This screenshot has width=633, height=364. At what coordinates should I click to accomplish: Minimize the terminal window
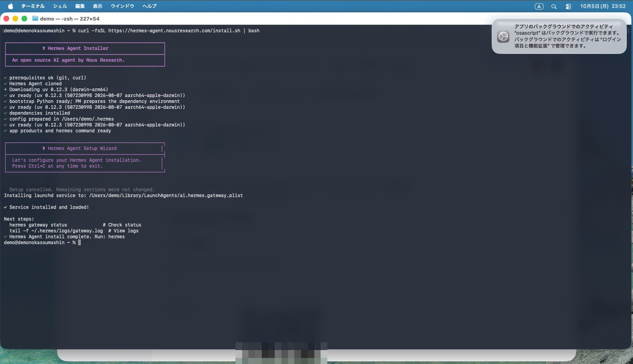point(15,19)
